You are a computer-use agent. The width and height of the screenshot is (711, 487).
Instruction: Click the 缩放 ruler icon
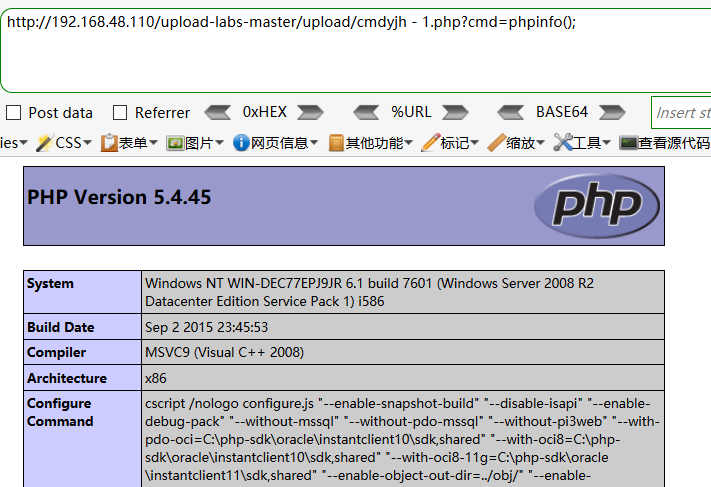point(497,143)
